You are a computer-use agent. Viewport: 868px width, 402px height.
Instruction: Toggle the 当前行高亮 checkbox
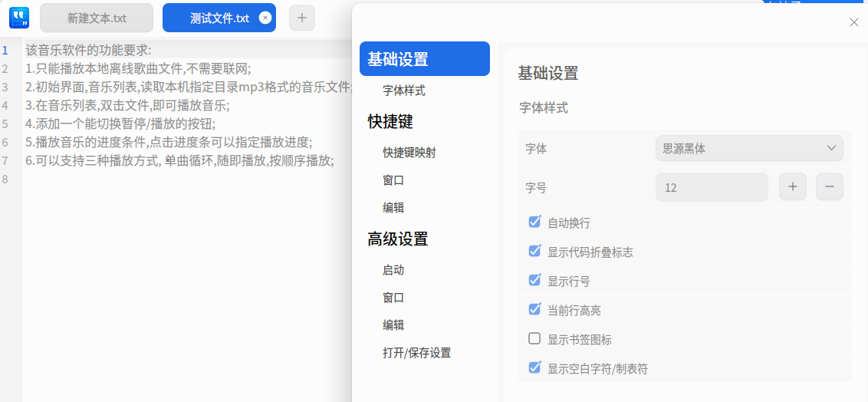(x=534, y=309)
